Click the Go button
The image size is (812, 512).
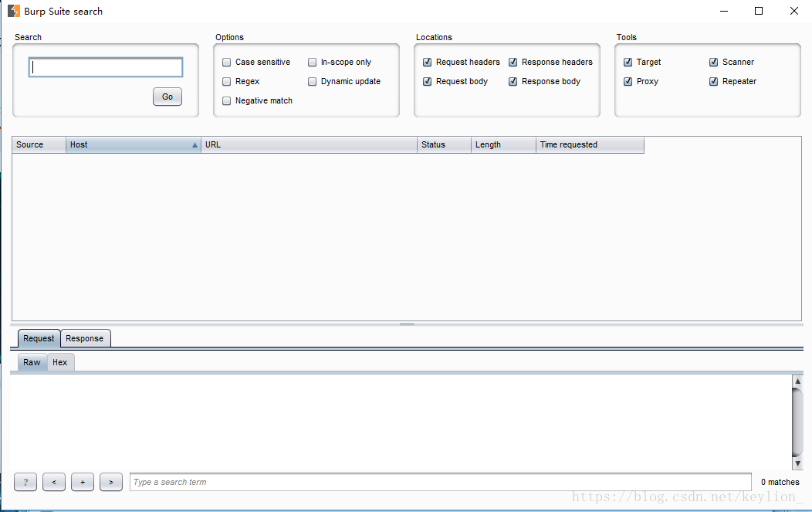tap(167, 97)
